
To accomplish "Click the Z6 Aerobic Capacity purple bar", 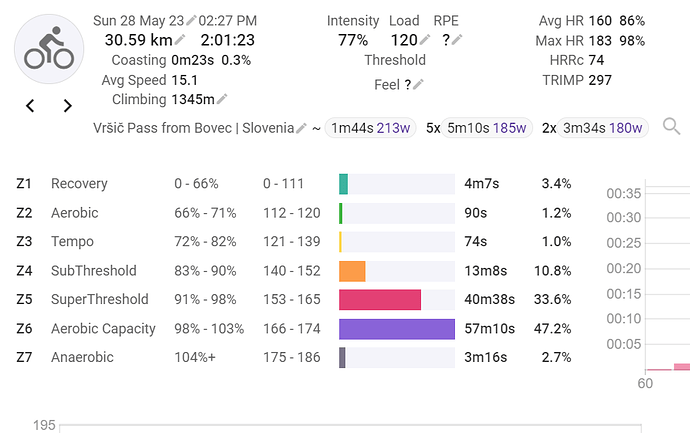I will point(396,329).
